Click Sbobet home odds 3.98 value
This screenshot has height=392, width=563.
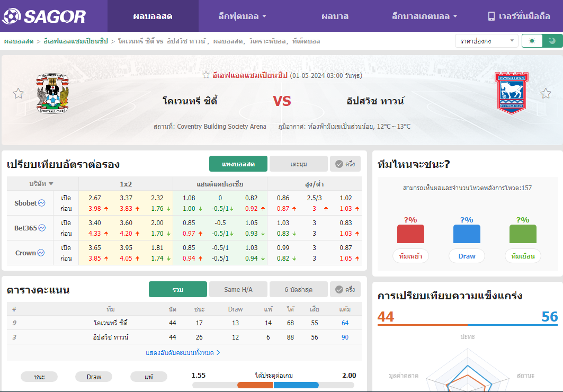[95, 208]
